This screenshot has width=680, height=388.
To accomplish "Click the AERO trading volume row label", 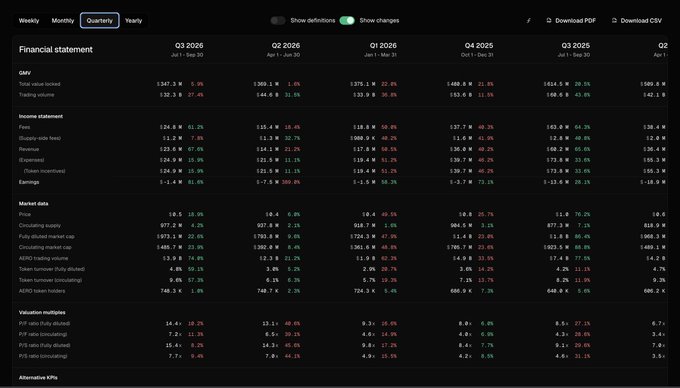I will [43, 258].
